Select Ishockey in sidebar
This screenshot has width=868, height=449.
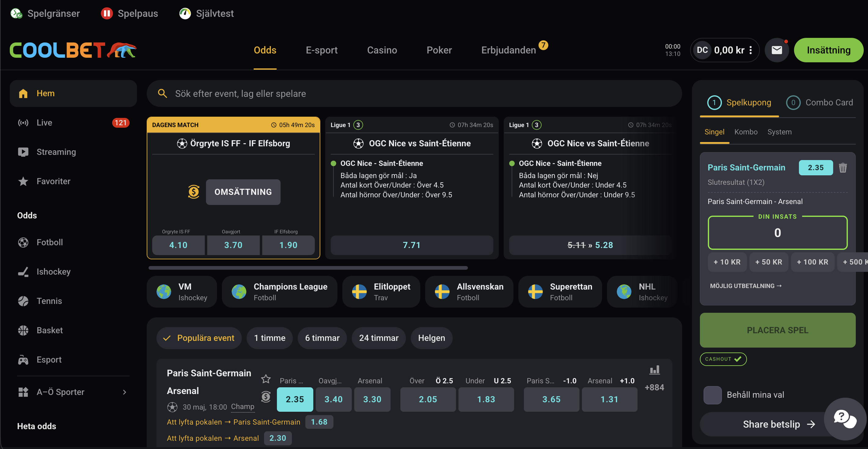coord(73,272)
